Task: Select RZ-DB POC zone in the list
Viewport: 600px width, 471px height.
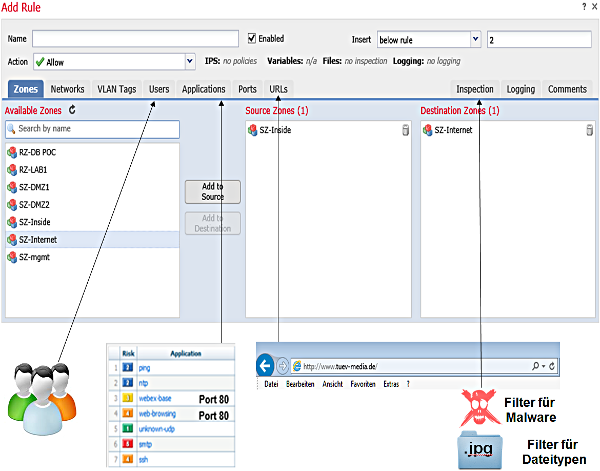Action: (x=38, y=153)
